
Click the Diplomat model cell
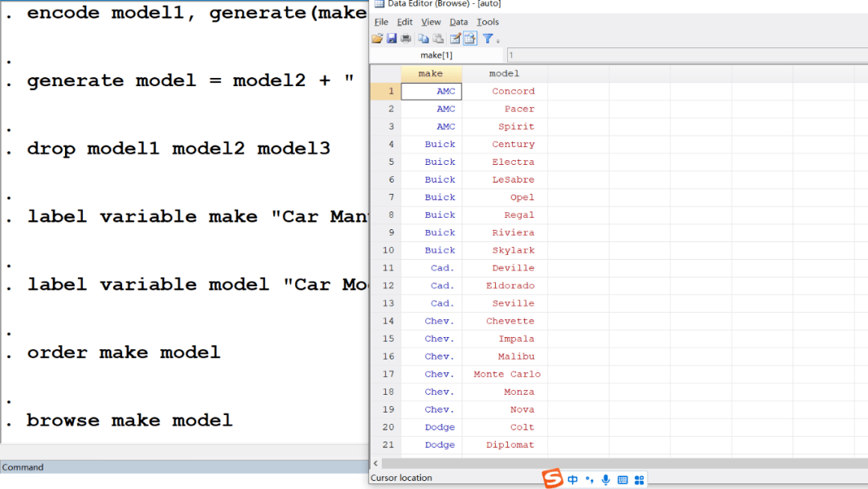(x=505, y=445)
